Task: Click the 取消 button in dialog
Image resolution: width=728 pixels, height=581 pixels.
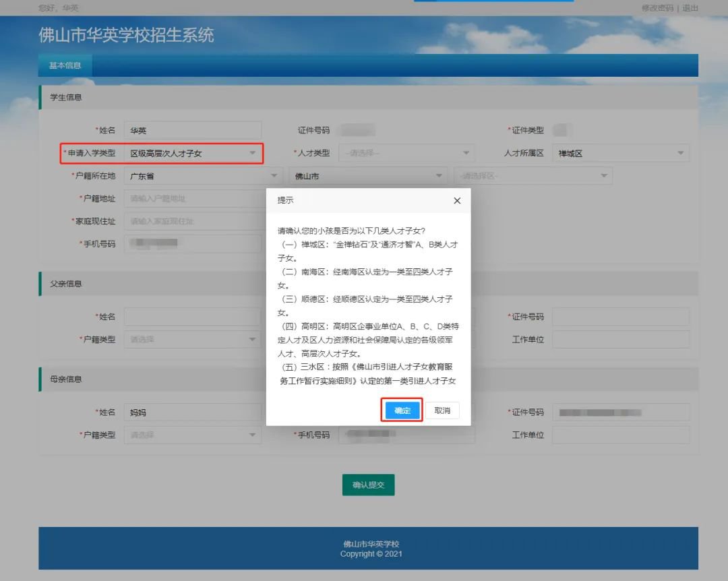Action: point(442,410)
